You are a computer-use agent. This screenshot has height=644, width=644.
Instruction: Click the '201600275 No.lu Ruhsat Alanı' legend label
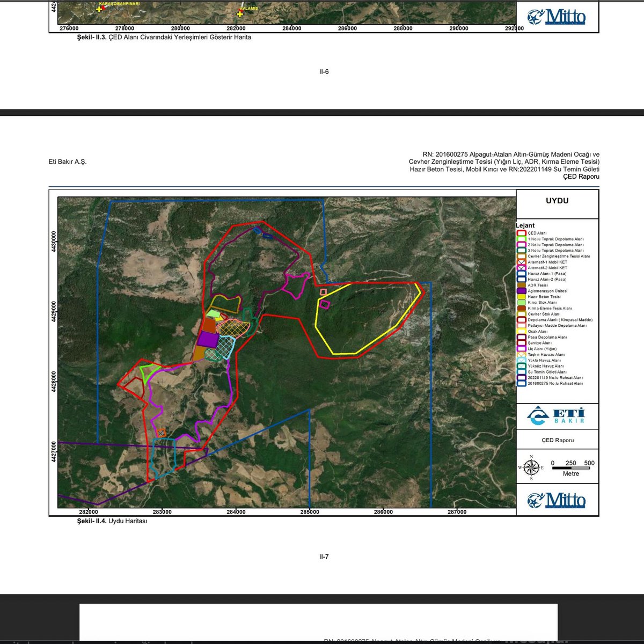pyautogui.click(x=555, y=384)
